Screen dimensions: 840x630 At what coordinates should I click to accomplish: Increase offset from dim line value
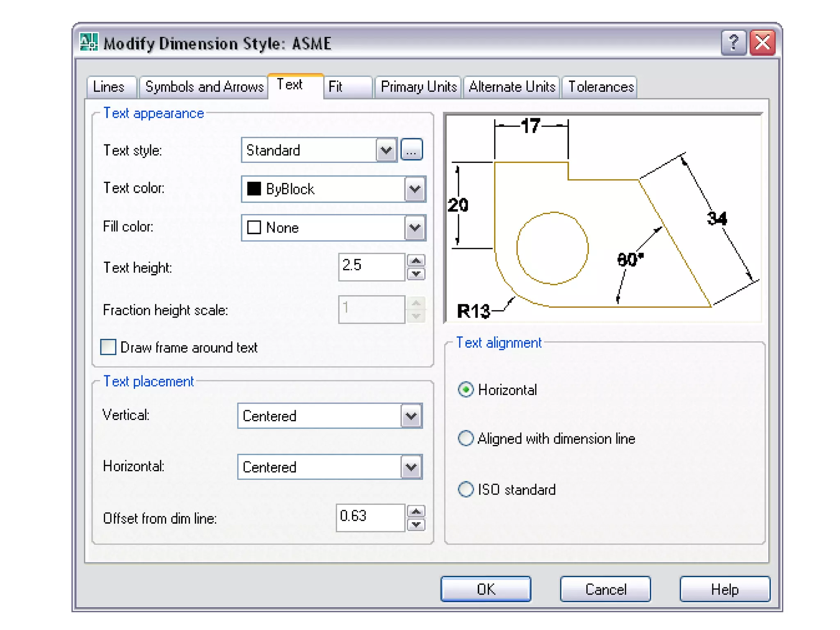click(x=416, y=511)
